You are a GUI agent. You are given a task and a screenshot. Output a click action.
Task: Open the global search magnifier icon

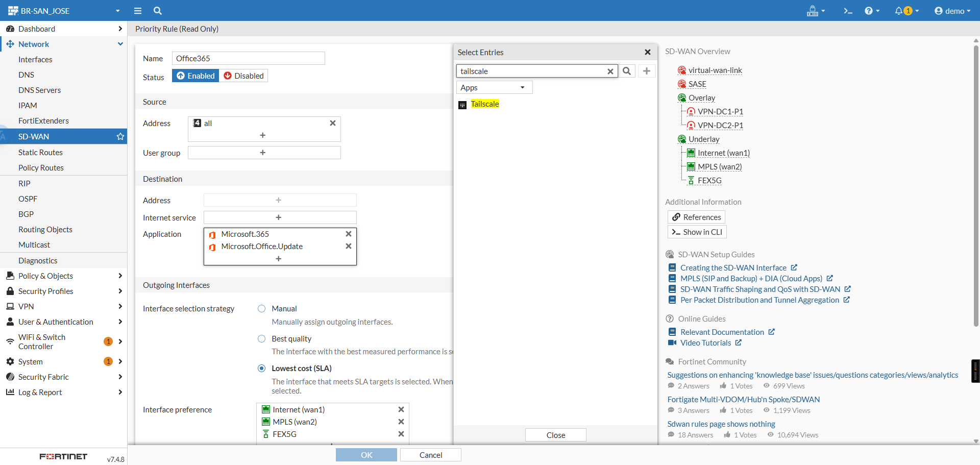(x=158, y=11)
